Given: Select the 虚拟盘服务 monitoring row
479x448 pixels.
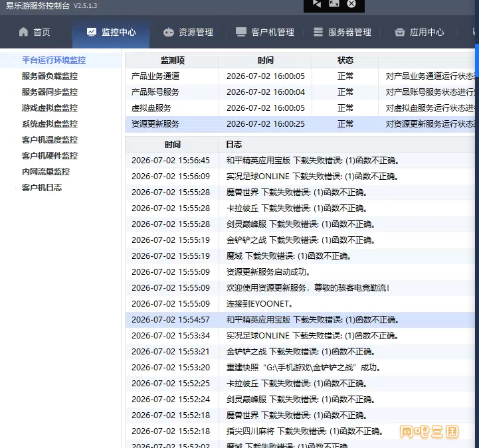Looking at the screenshot, I should coord(300,108).
